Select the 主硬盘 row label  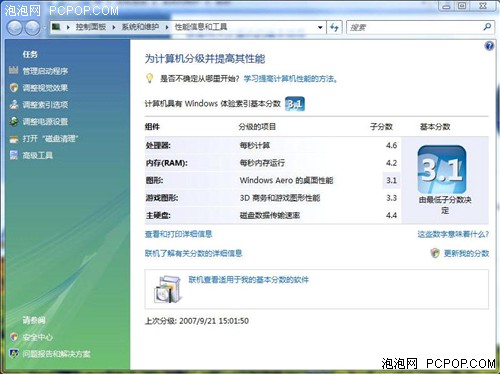[158, 215]
